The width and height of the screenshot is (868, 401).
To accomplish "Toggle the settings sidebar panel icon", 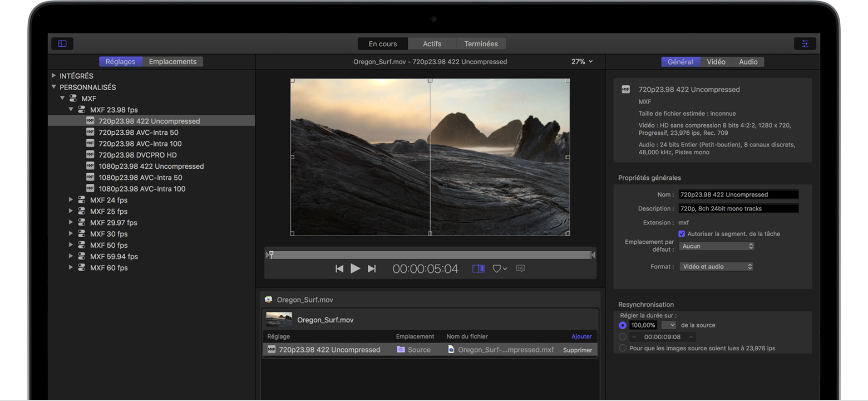I will [62, 43].
